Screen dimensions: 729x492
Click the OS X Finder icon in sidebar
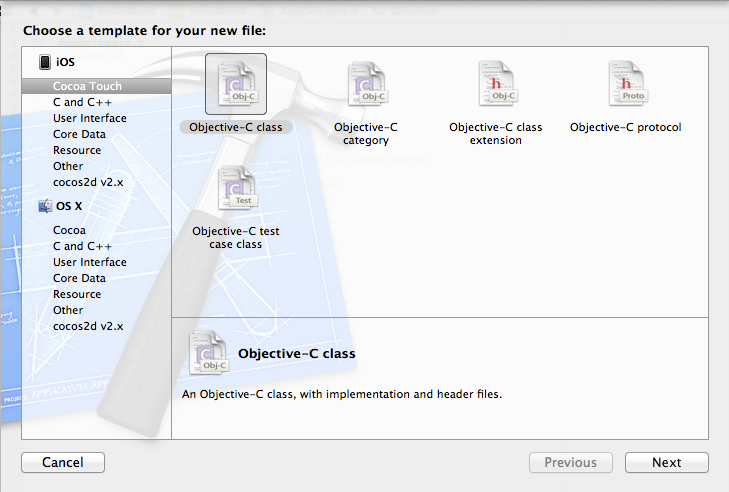coord(45,206)
